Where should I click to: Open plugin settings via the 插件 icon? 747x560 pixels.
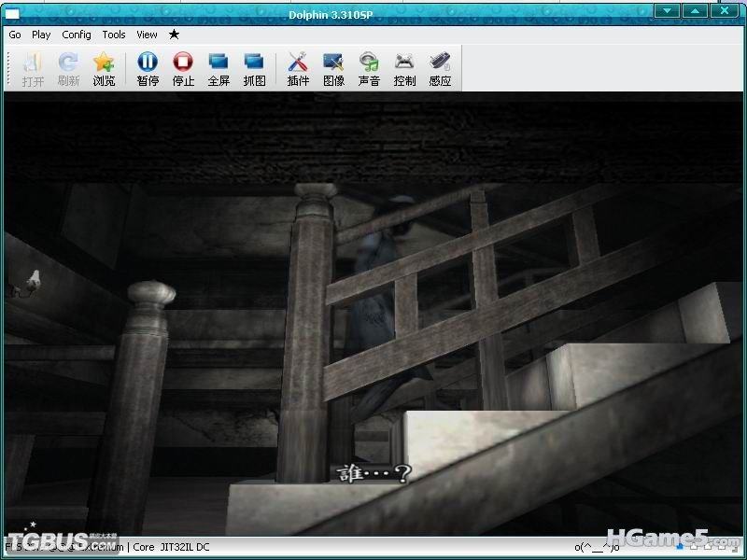point(298,68)
